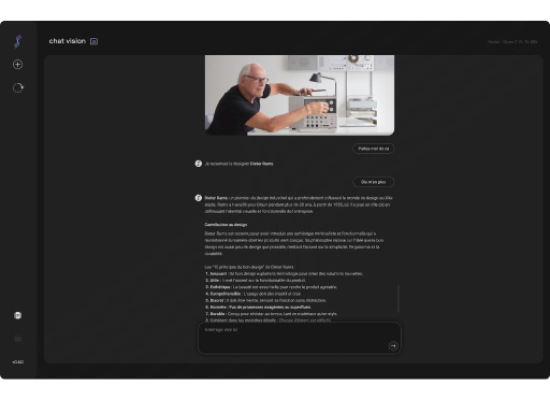Start a new chat with plus icon
550x401 pixels.
pyautogui.click(x=18, y=64)
